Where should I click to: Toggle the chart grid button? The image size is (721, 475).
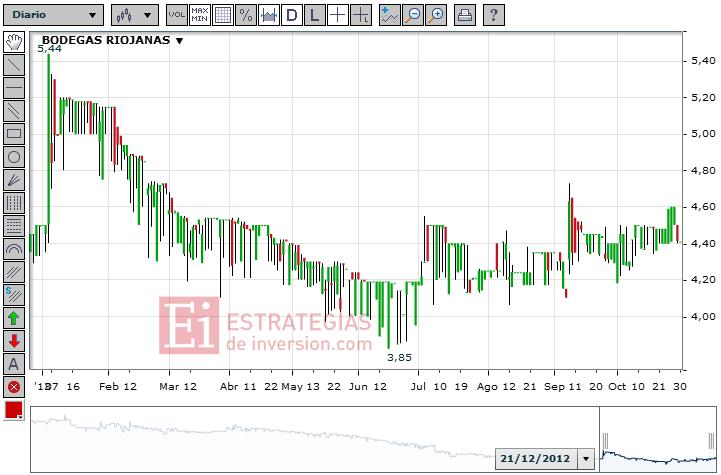pos(223,15)
